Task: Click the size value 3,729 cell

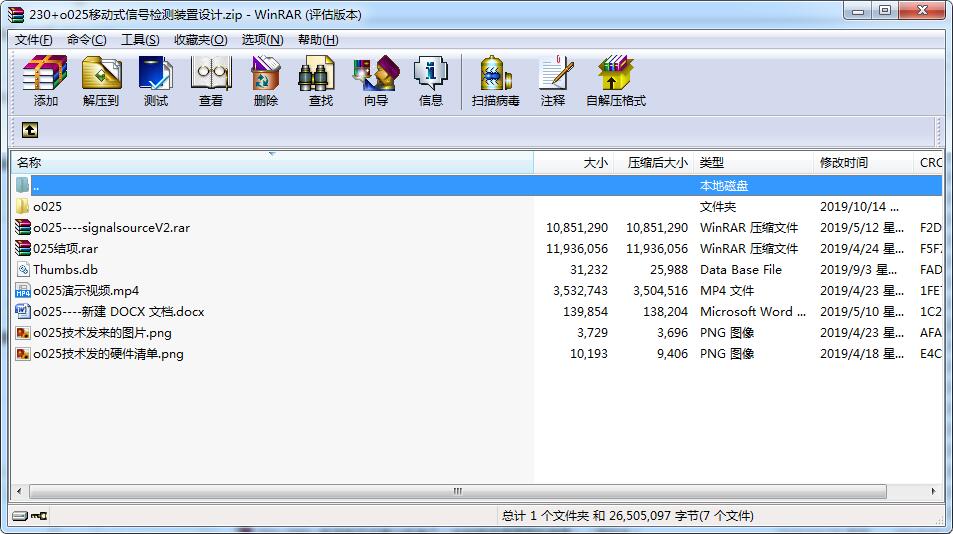Action: (x=592, y=333)
